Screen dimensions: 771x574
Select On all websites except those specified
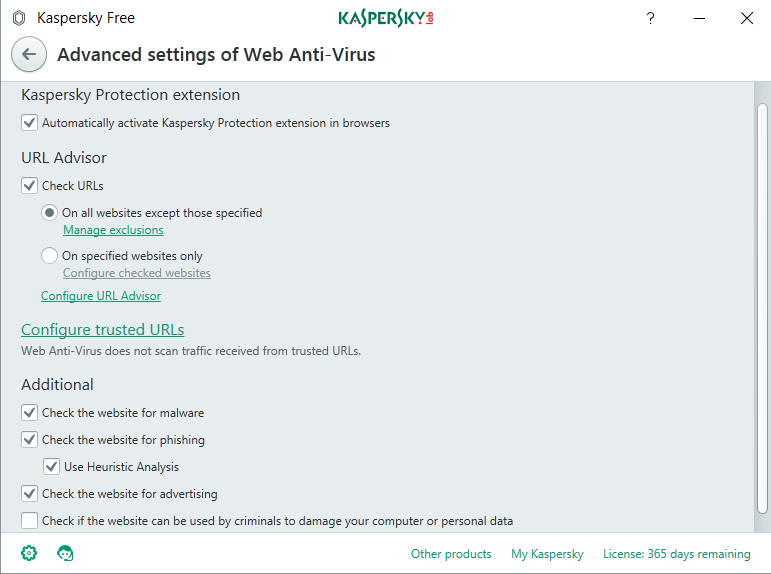pyautogui.click(x=49, y=212)
